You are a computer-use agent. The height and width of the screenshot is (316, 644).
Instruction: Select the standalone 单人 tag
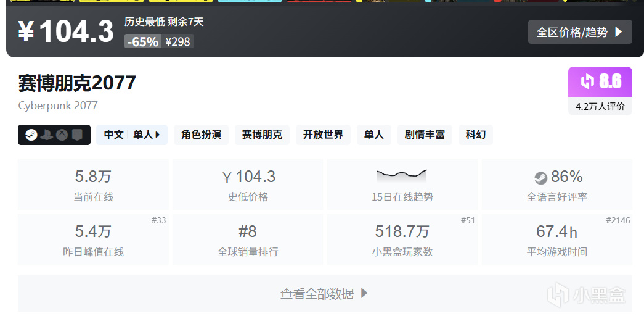pos(374,135)
